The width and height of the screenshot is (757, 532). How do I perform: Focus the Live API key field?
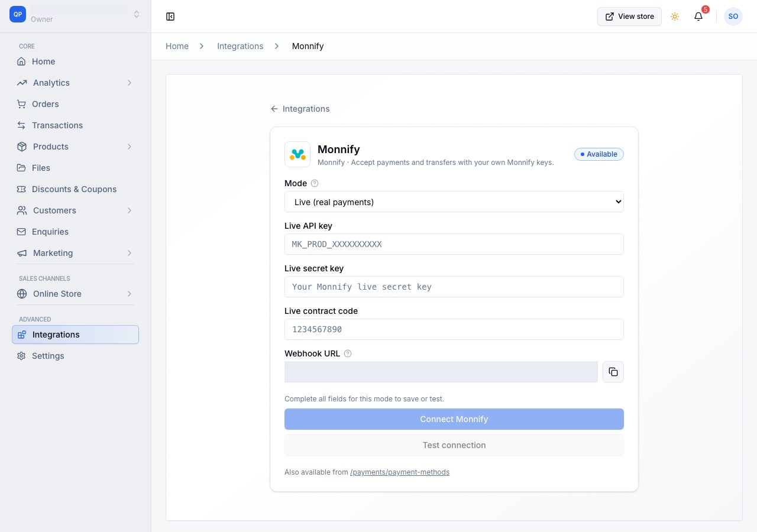click(x=454, y=244)
